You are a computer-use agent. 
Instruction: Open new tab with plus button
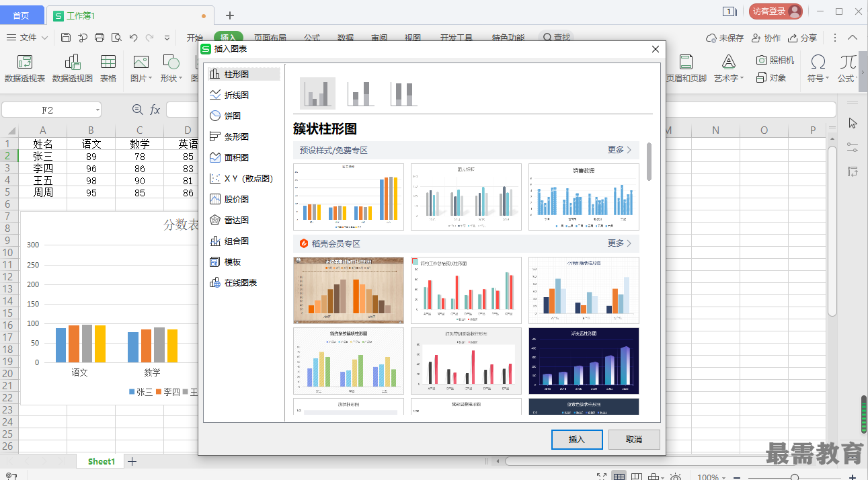pos(230,15)
